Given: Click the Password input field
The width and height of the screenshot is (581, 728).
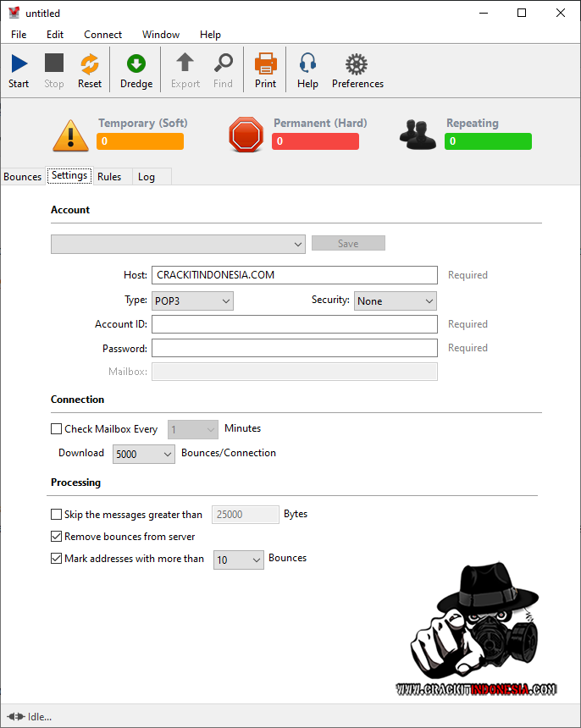Looking at the screenshot, I should click(294, 348).
